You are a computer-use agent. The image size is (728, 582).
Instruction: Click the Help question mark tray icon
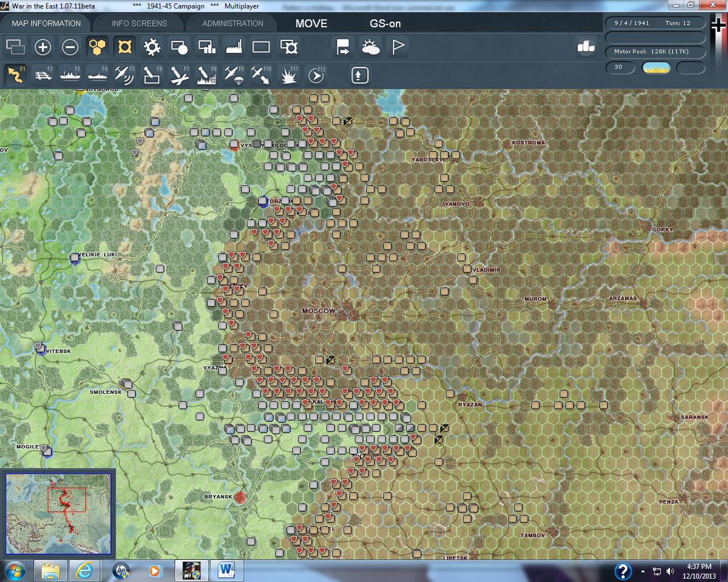tap(623, 571)
